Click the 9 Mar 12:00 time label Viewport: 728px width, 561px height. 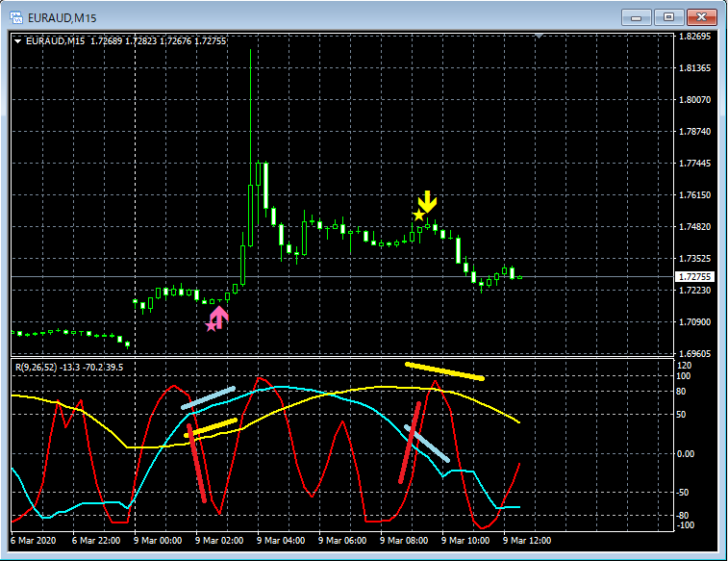[527, 541]
